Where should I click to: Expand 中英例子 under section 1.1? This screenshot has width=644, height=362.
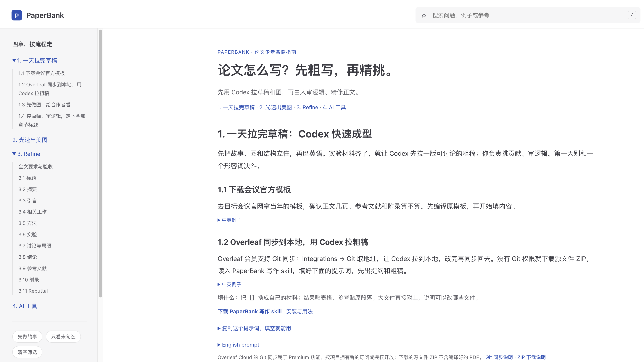[x=229, y=220]
